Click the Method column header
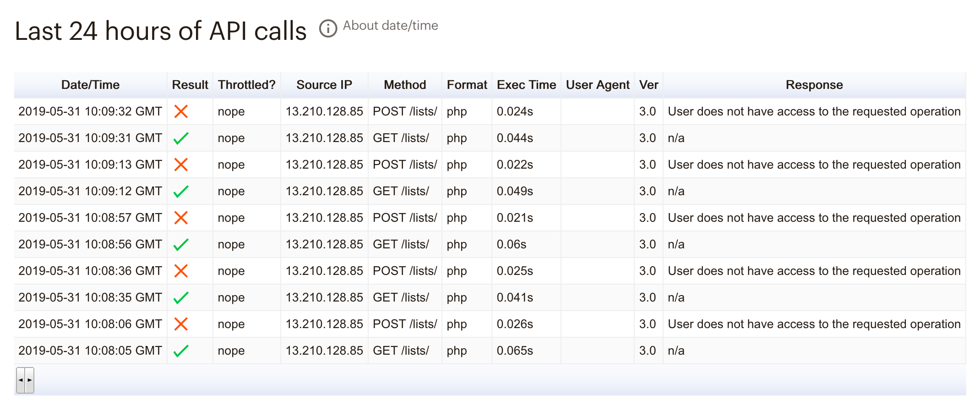The height and width of the screenshot is (406, 980). tap(405, 85)
